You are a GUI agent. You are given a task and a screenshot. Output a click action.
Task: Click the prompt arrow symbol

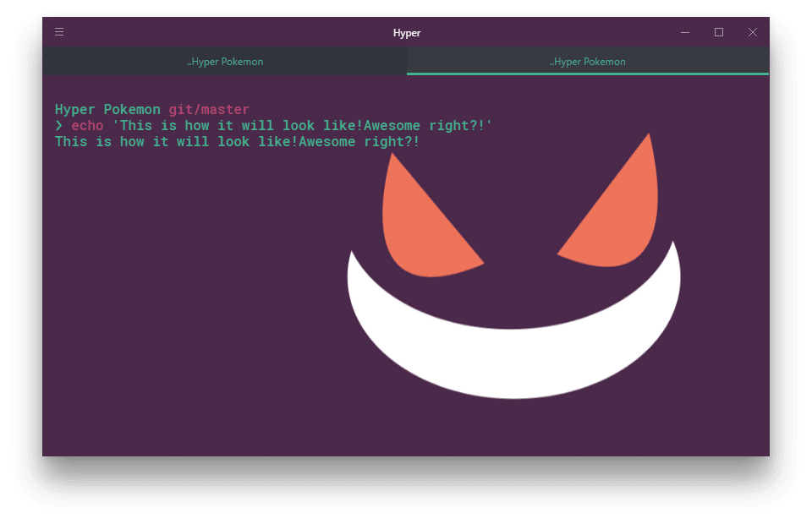pos(59,125)
